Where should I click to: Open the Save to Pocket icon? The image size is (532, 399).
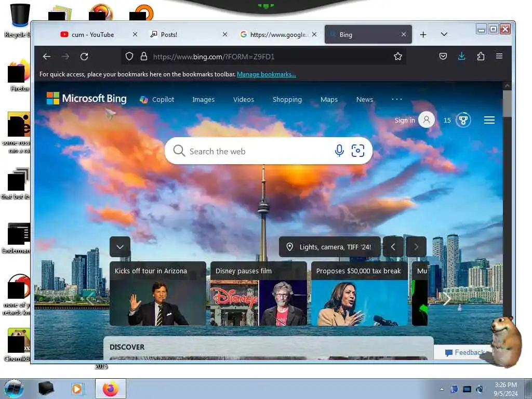443,56
